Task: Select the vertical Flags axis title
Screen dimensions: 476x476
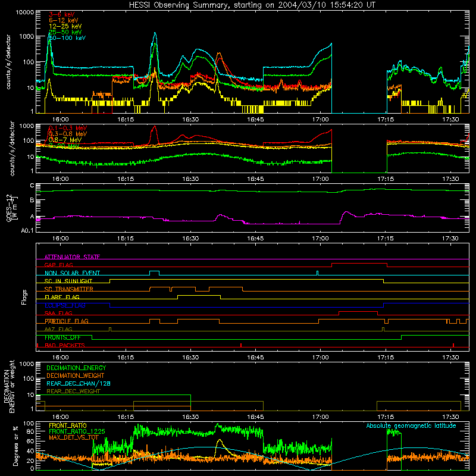Action: coord(24,297)
